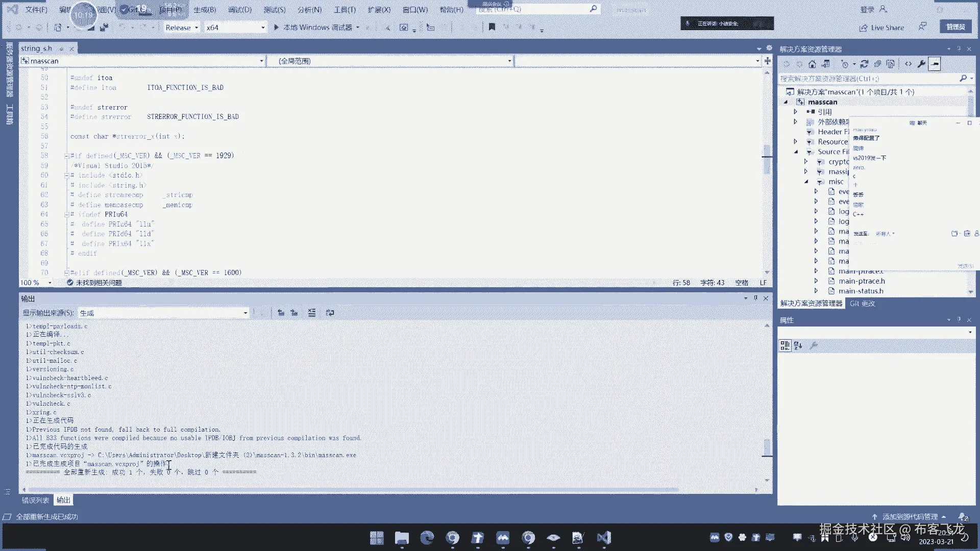Viewport: 980px width, 551px height.
Task: Click the View Code icon in Solution Explorer
Action: click(908, 64)
